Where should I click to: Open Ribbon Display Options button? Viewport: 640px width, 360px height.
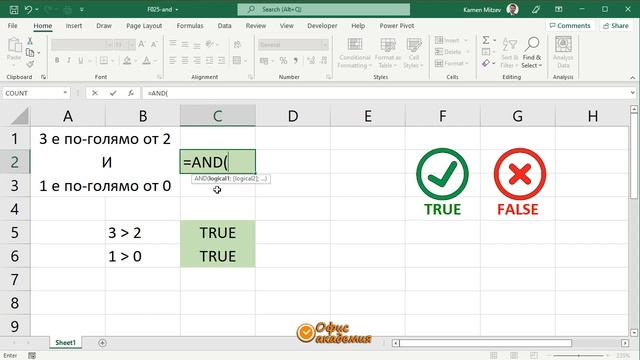[559, 9]
